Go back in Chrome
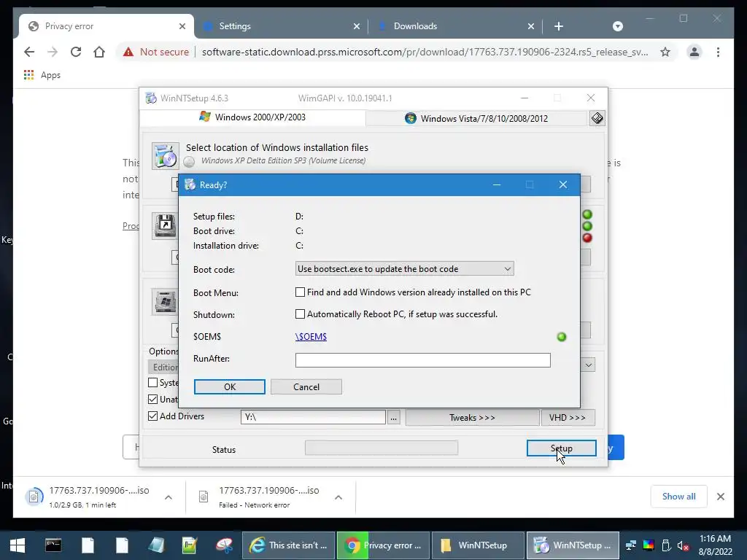The image size is (747, 560). click(29, 52)
